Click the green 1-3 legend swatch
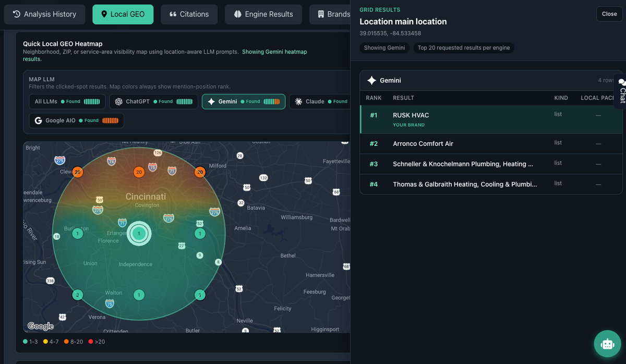Viewport: 626px width, 364px height. [26, 342]
